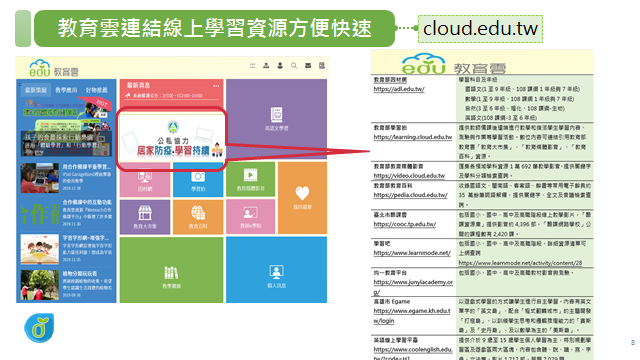Switch to the 好物推薦 tab
The width and height of the screenshot is (640, 360).
tap(96, 90)
